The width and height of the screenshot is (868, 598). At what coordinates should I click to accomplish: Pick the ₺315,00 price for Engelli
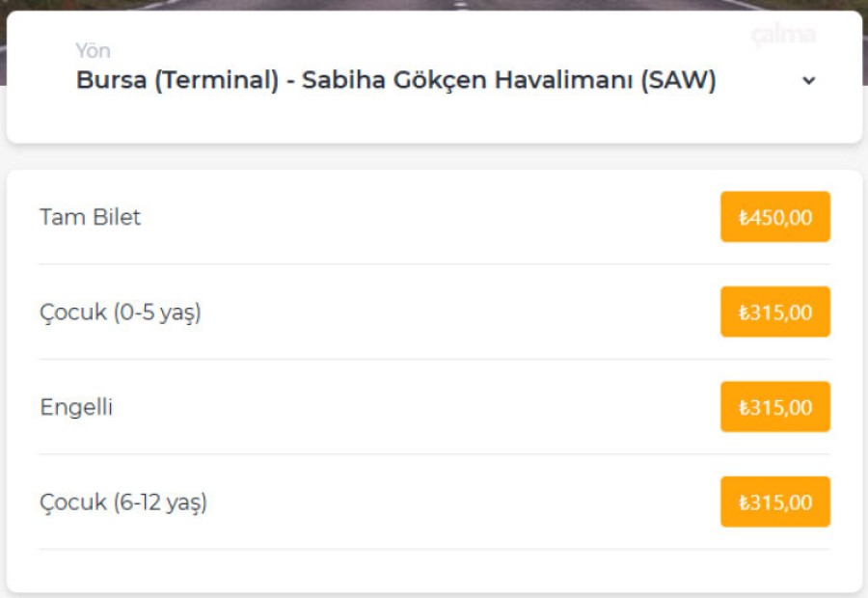pos(775,406)
